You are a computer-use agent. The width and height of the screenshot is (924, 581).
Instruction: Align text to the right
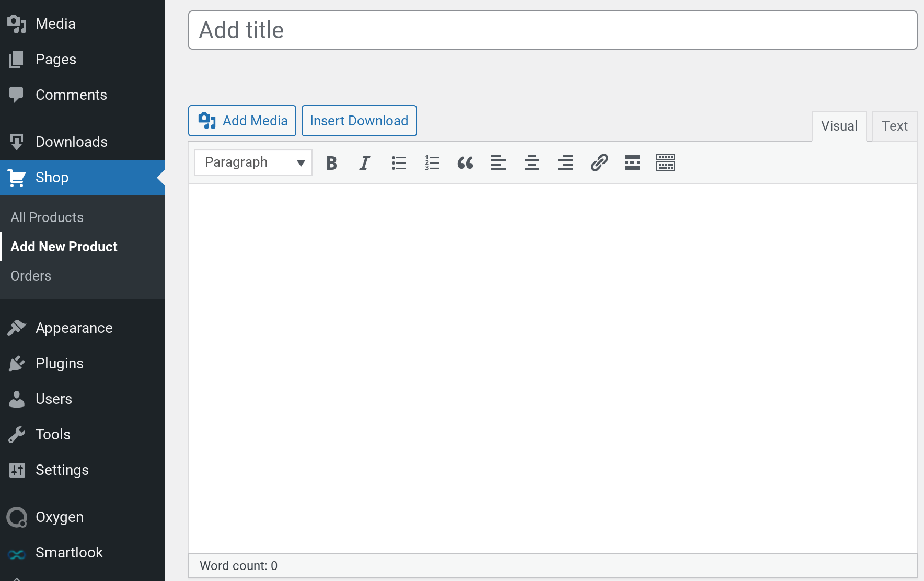(x=565, y=163)
